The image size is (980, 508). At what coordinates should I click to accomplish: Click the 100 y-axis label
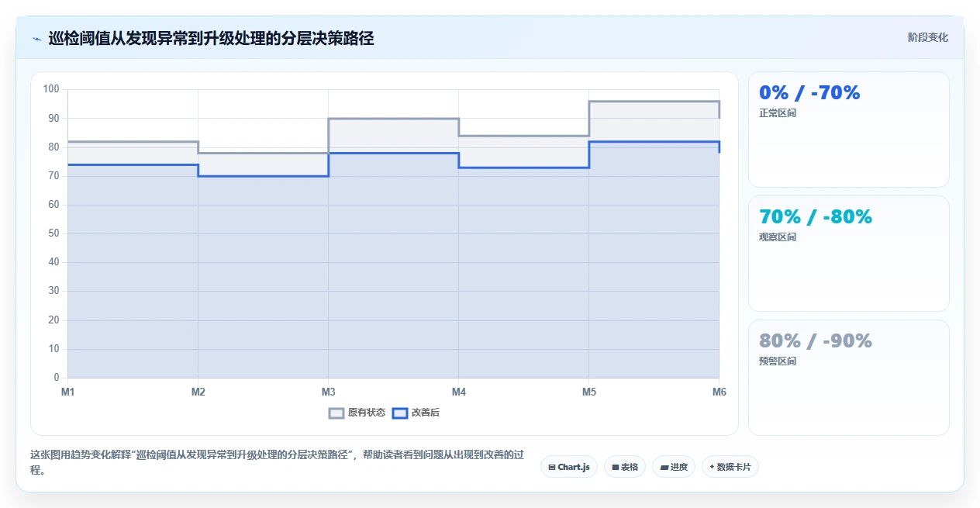(51, 89)
